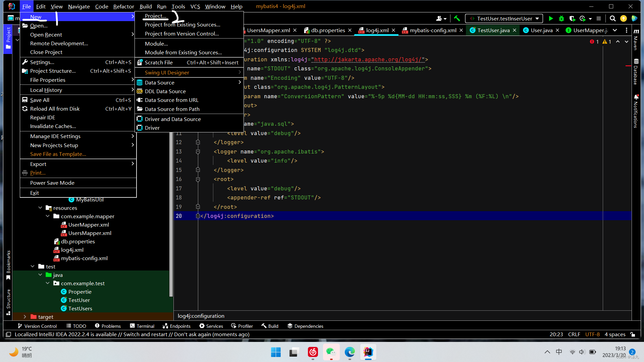Click the green Run button

tap(550, 18)
